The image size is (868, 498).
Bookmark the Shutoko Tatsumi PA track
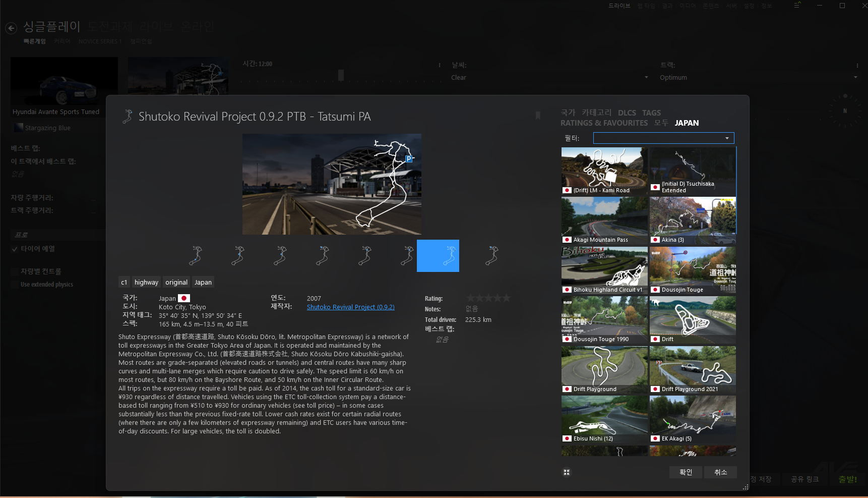coord(538,116)
